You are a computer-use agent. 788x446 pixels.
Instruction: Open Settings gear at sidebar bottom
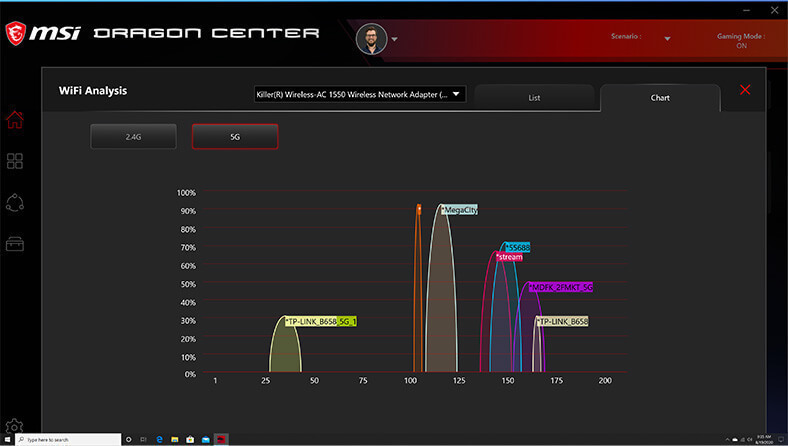click(14, 425)
